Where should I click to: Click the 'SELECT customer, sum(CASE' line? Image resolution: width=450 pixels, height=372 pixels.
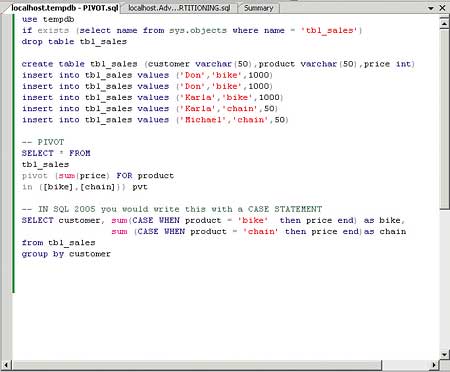point(213,220)
